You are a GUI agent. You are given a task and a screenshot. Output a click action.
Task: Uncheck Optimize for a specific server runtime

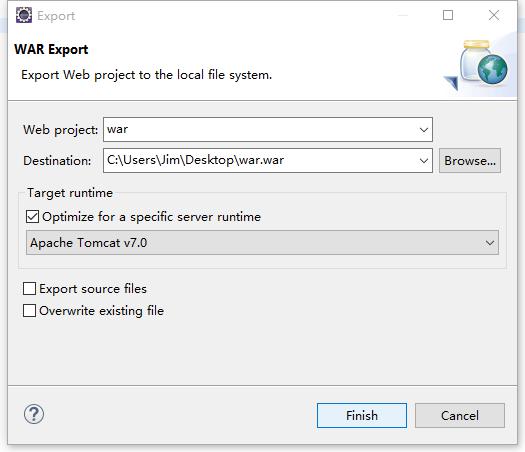[x=32, y=217]
